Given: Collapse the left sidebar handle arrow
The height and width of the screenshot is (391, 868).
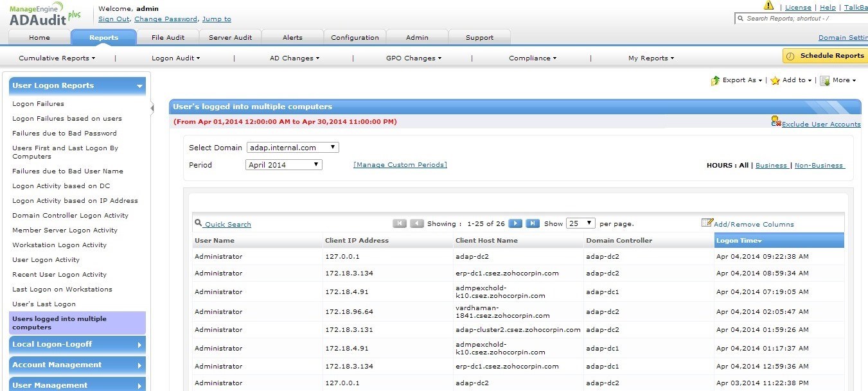Looking at the screenshot, I should tap(152, 108).
